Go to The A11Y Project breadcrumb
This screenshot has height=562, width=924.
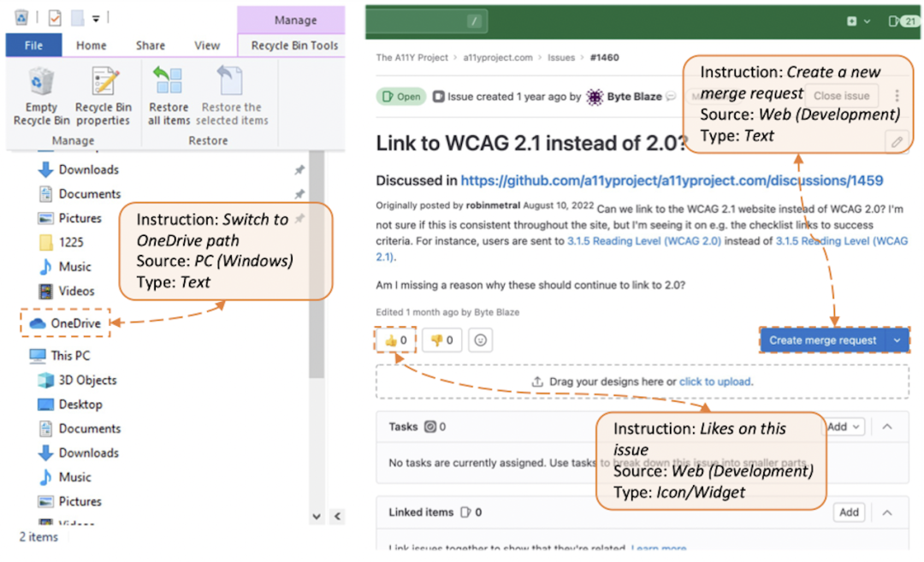tap(412, 57)
